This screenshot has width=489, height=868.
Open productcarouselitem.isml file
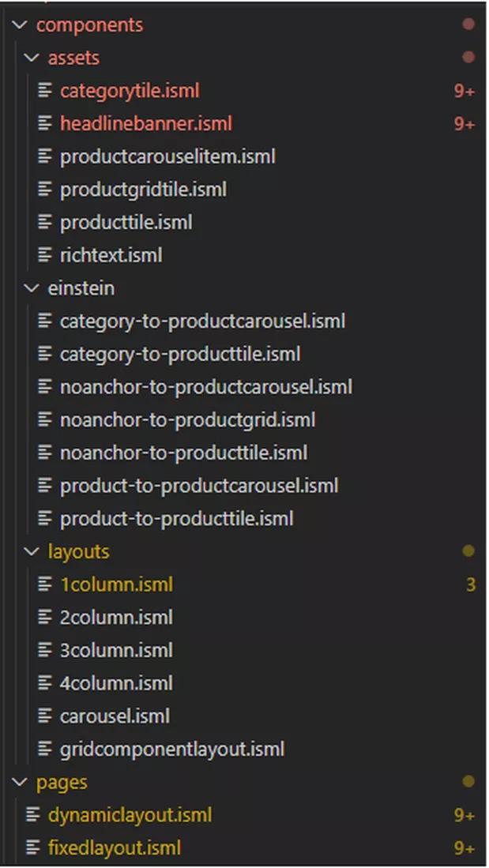tap(167, 156)
